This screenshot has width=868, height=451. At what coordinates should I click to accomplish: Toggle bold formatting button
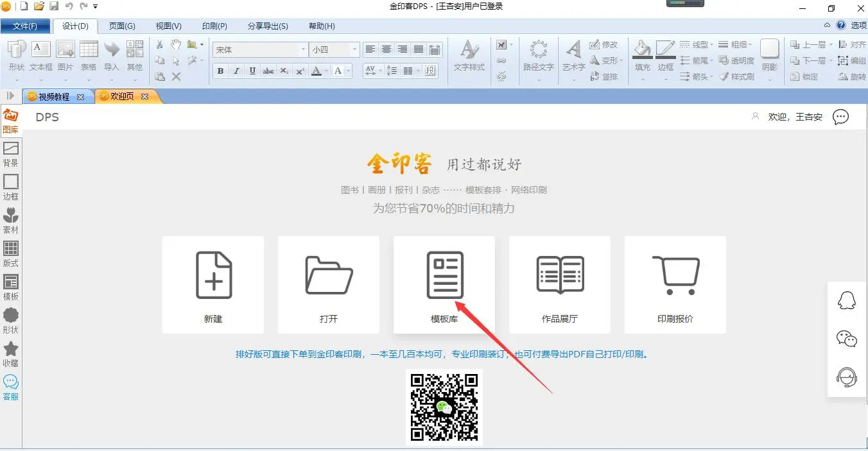pos(220,71)
